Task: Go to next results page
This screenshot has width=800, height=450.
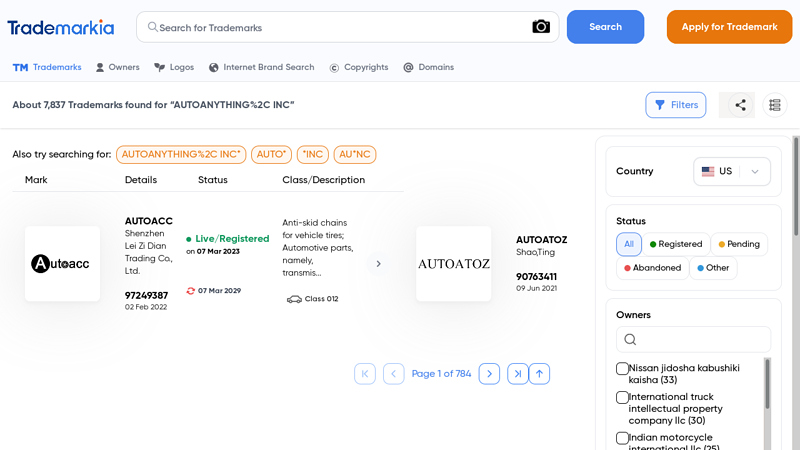Action: (489, 374)
